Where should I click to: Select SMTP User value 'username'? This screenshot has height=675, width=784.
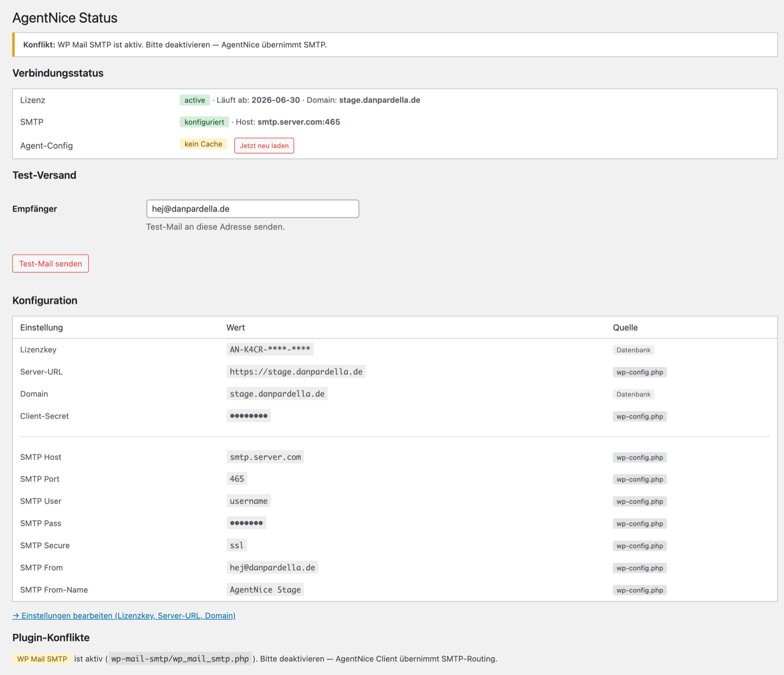[x=249, y=501]
